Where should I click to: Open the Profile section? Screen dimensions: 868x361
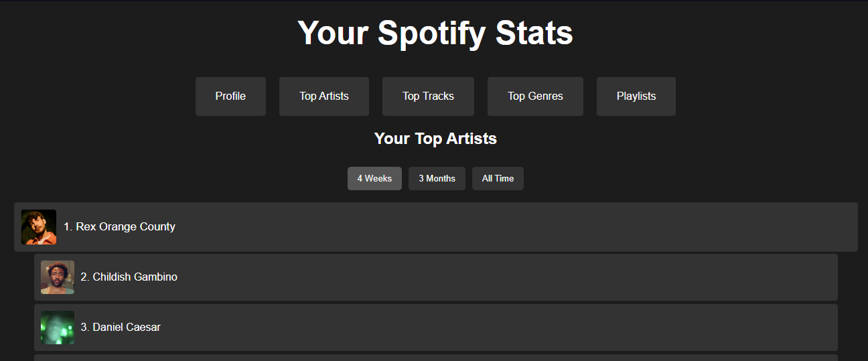tap(230, 96)
